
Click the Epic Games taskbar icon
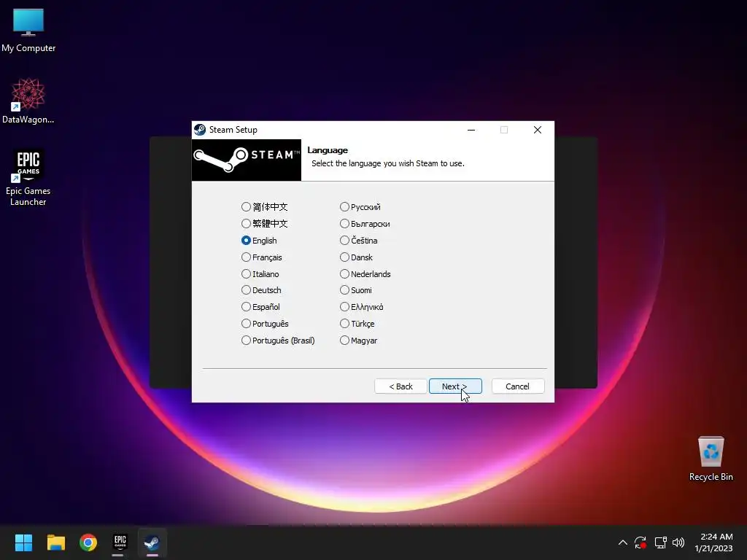click(120, 542)
